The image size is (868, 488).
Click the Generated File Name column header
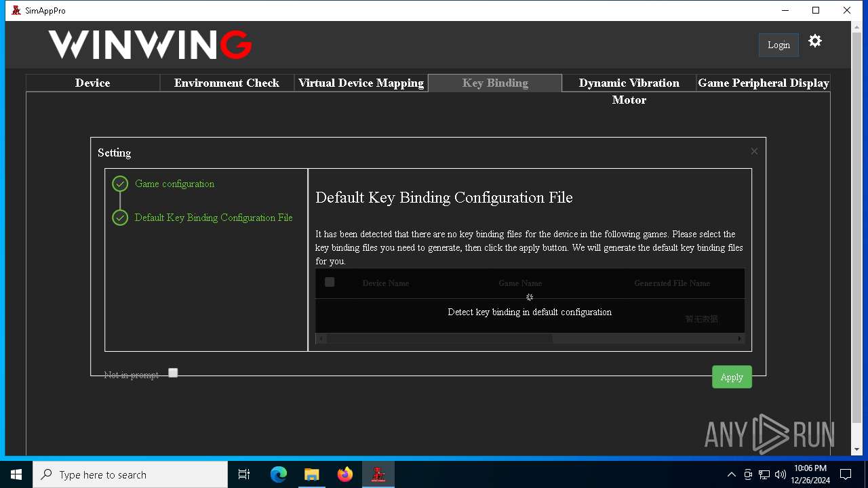(x=672, y=283)
